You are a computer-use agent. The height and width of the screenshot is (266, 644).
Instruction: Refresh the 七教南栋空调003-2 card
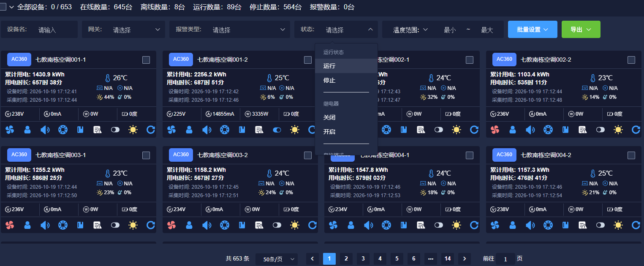(312, 225)
